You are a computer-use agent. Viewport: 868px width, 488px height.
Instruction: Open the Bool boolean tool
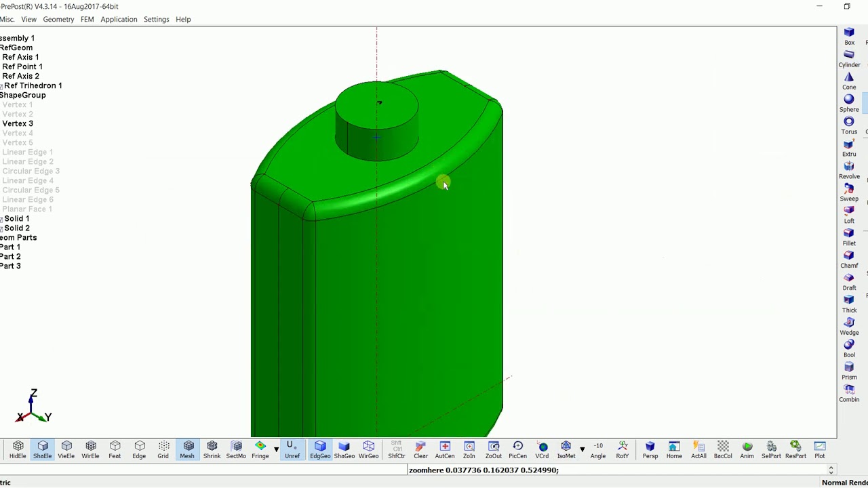(849, 349)
